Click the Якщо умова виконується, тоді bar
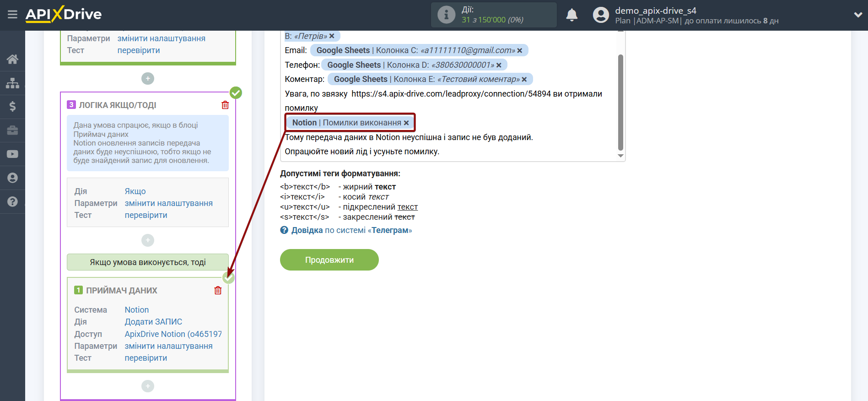Image resolution: width=868 pixels, height=401 pixels. click(x=148, y=262)
